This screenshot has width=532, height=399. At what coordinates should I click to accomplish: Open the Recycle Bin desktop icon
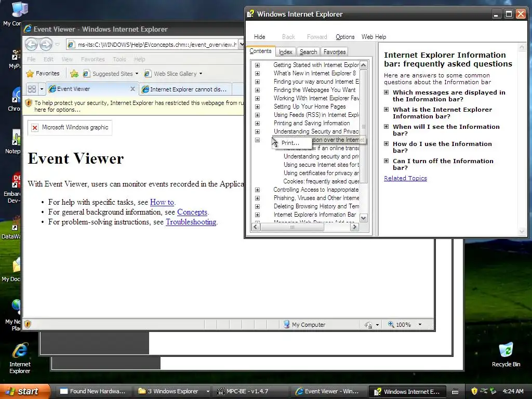coord(506,355)
